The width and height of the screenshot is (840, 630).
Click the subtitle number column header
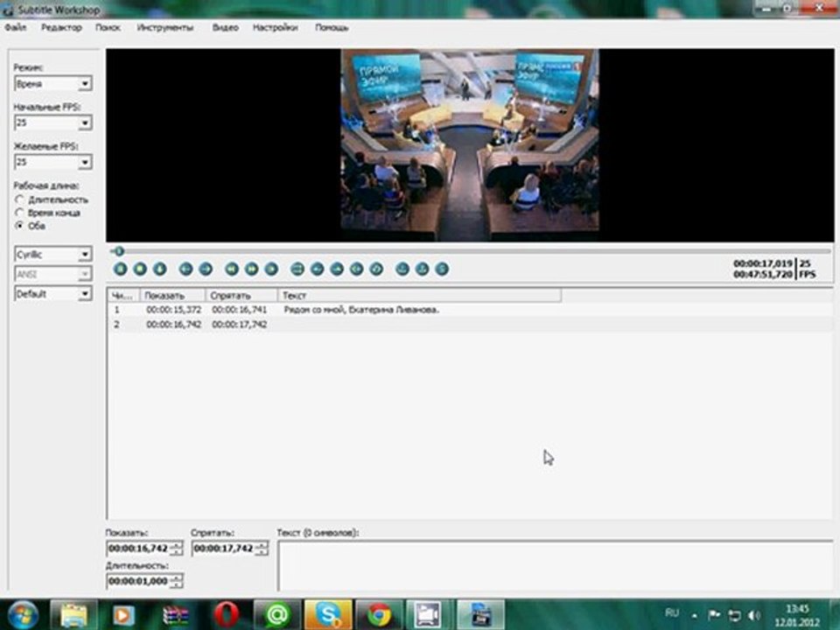tap(123, 295)
